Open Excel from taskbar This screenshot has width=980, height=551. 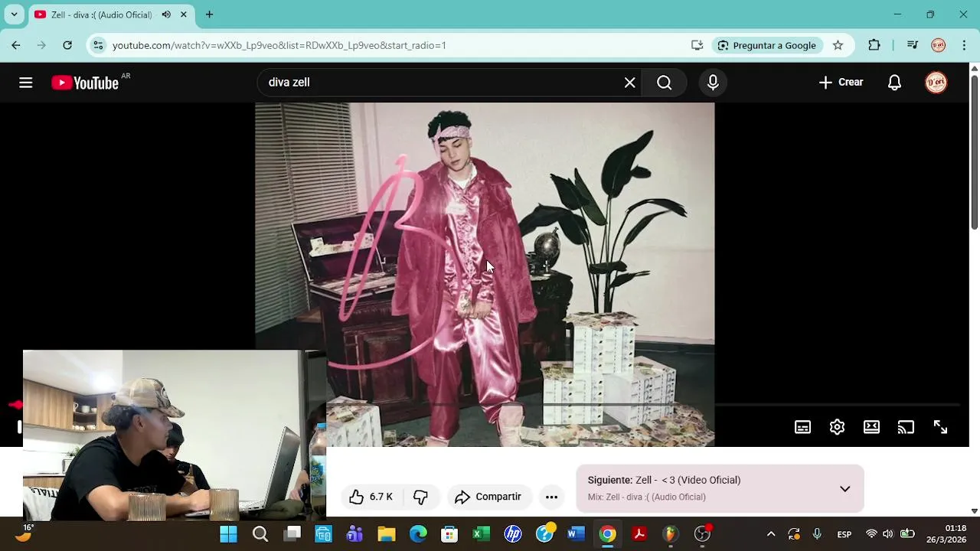point(481,534)
